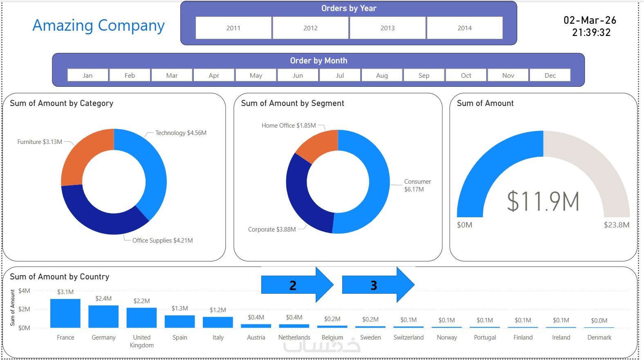Select the France bar in the country chart
This screenshot has height=360, width=644.
click(x=65, y=313)
